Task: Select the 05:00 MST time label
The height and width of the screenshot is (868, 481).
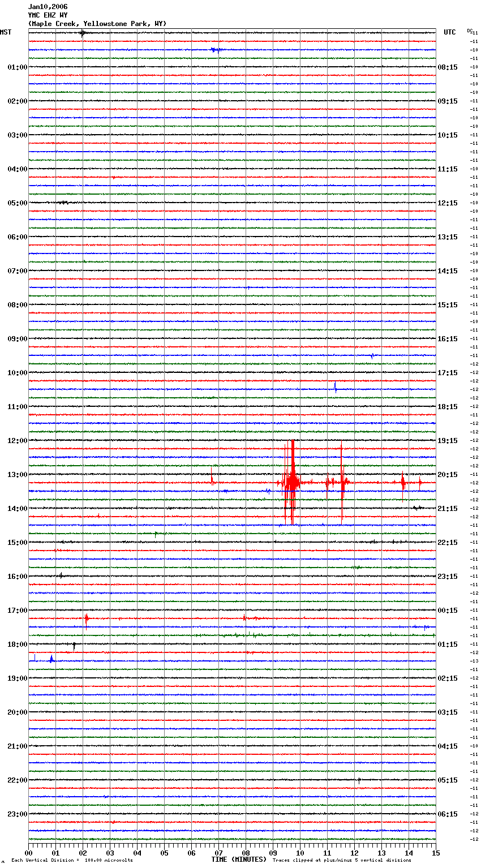Action: 18,203
